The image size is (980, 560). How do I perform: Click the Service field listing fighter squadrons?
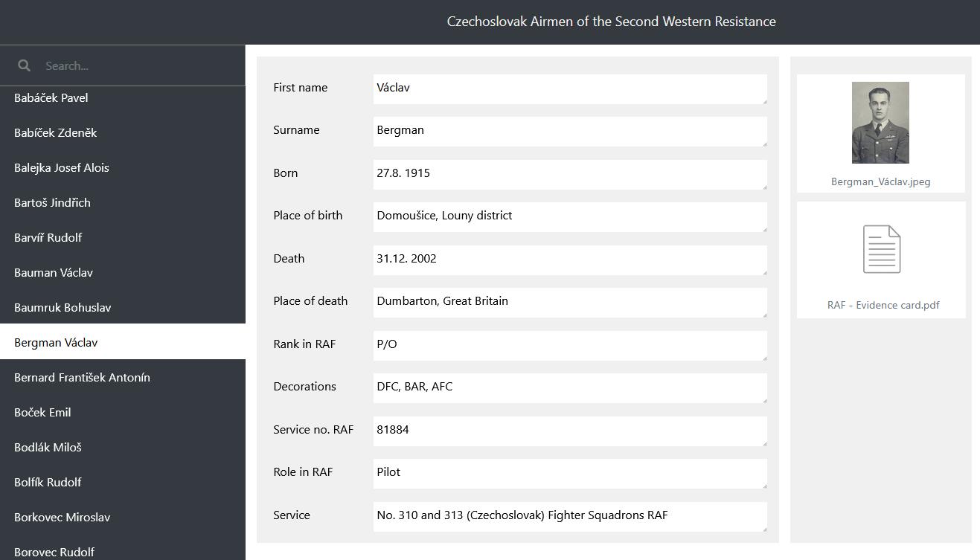coord(570,517)
